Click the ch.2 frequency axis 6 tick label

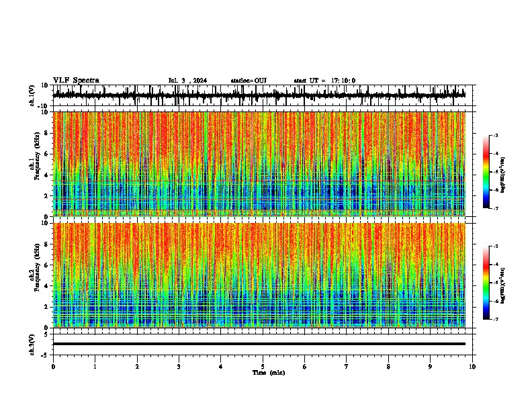46,265
